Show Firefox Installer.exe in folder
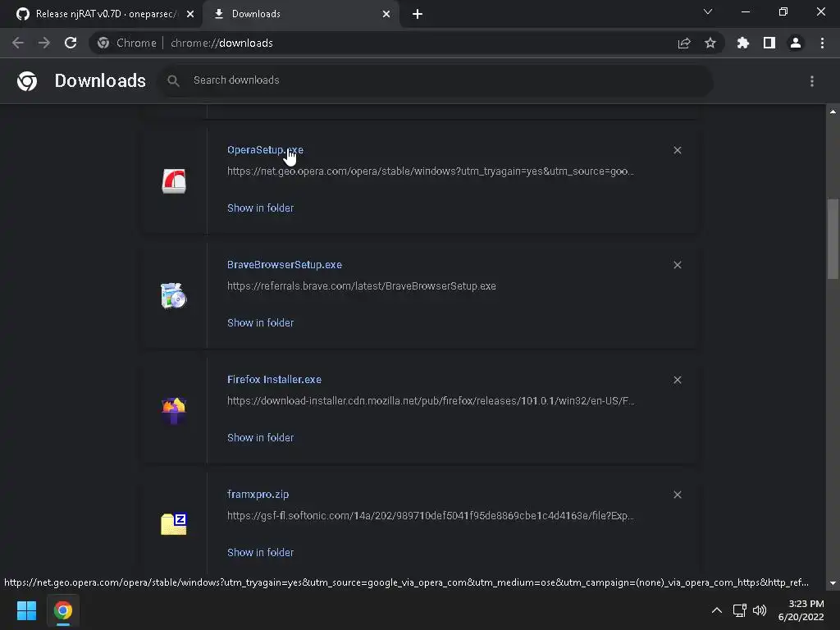 [x=260, y=438]
